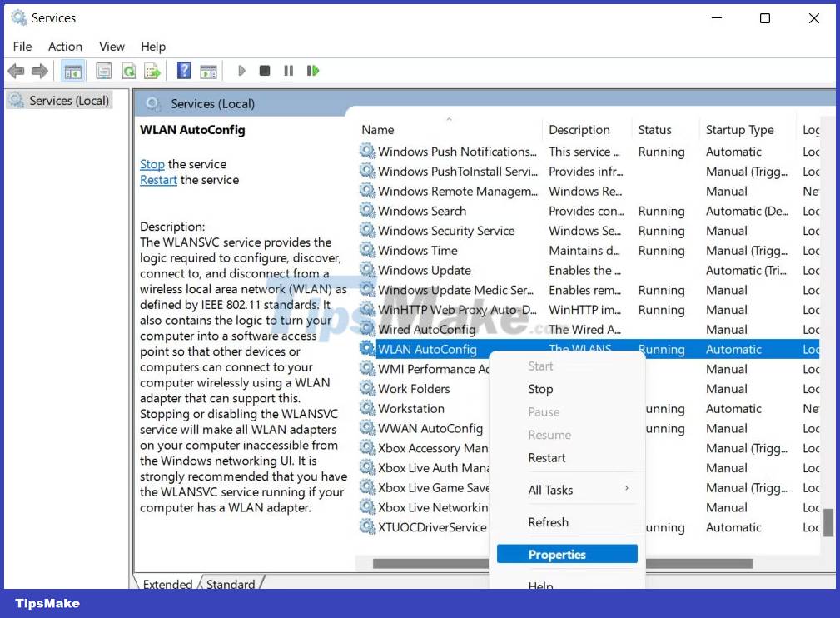The image size is (840, 618).
Task: Click the toolbar Properties sheet icon
Action: pyautogui.click(x=103, y=71)
